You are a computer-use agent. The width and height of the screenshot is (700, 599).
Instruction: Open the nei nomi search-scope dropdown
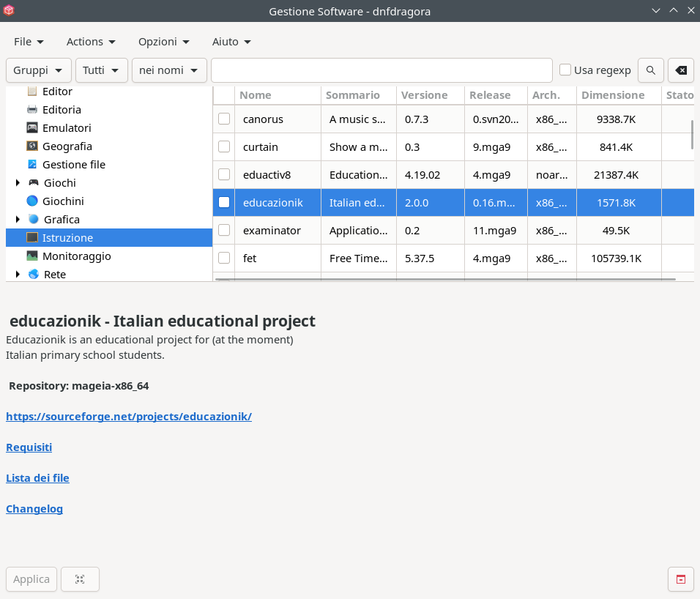coord(169,70)
